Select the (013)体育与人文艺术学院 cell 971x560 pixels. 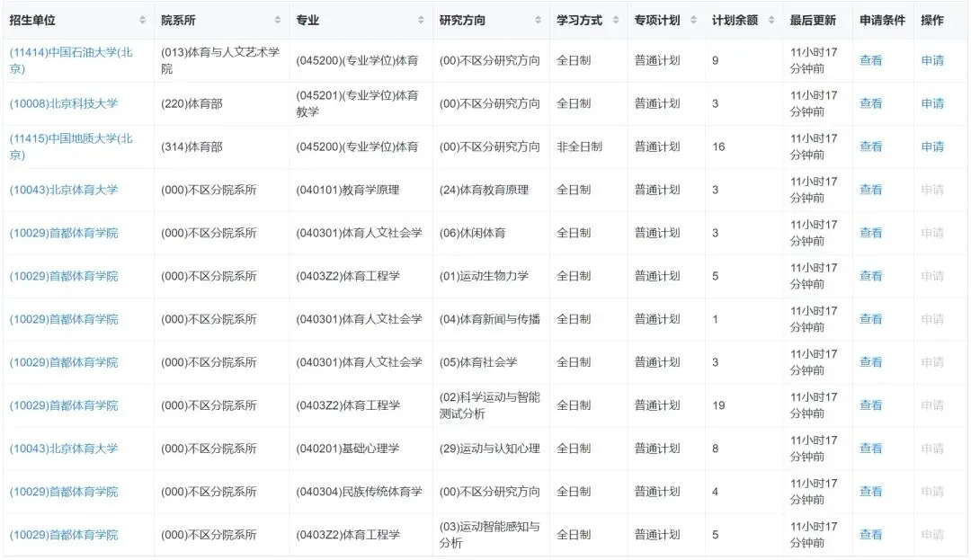click(x=220, y=60)
